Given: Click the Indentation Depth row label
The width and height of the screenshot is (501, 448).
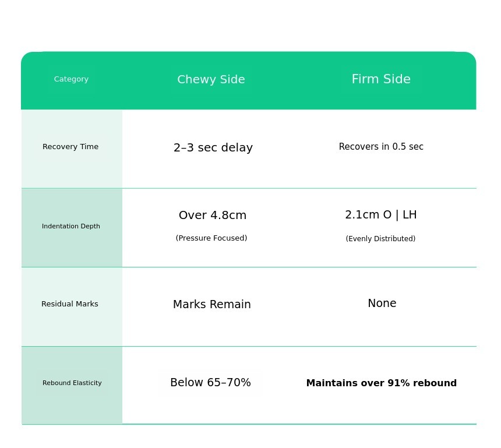Looking at the screenshot, I should coord(71,226).
